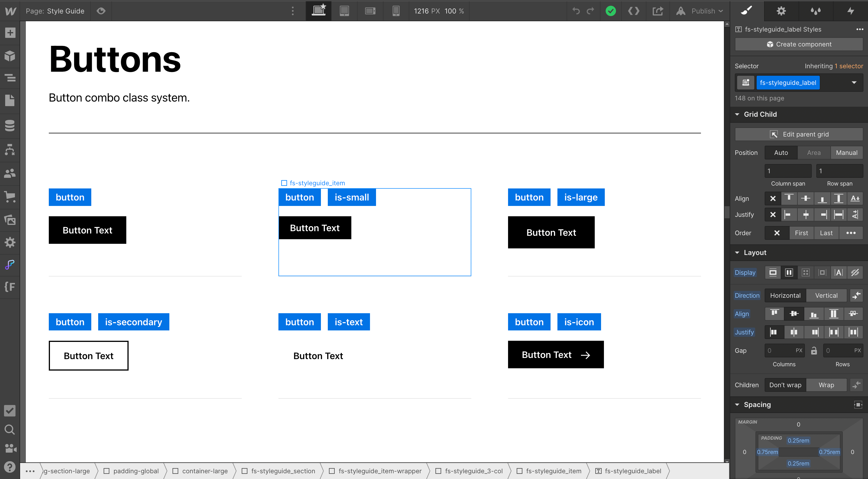The image size is (868, 479).
Task: Toggle preview mode eye icon
Action: [101, 11]
